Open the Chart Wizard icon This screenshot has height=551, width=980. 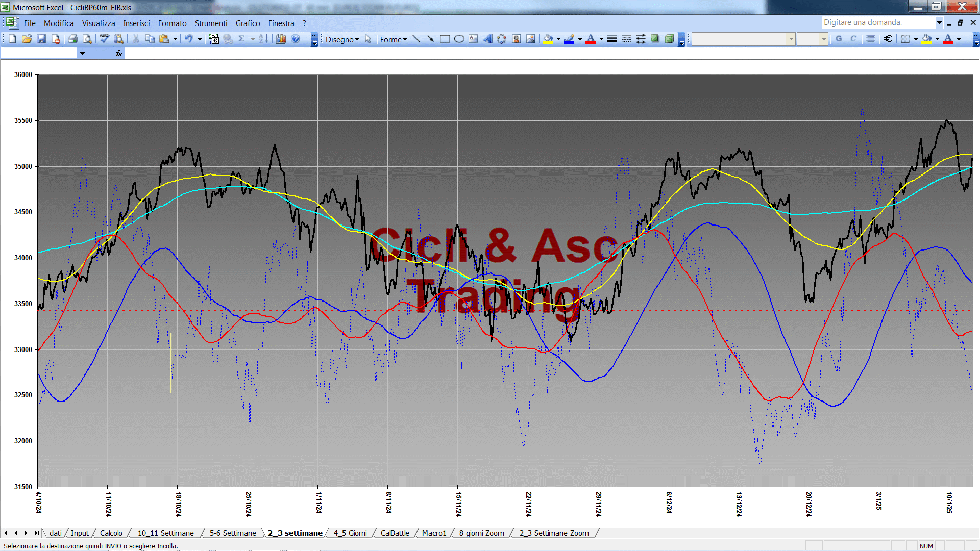tap(281, 39)
